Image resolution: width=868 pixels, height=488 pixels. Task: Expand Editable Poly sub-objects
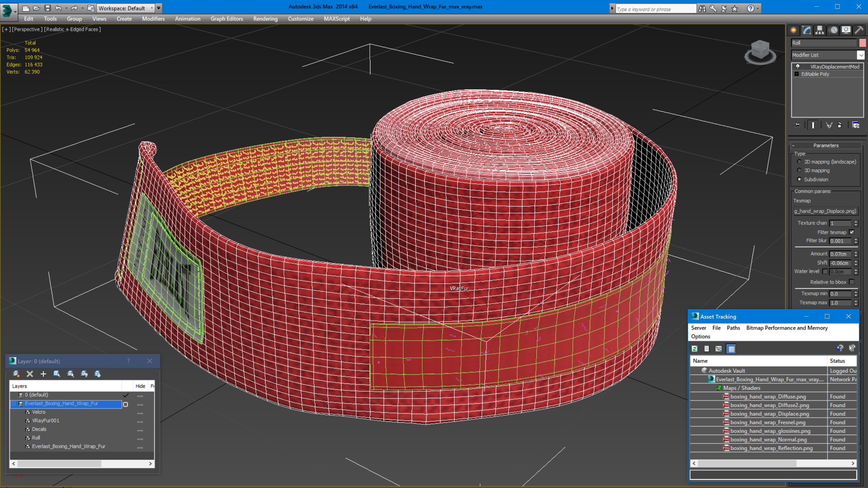797,74
